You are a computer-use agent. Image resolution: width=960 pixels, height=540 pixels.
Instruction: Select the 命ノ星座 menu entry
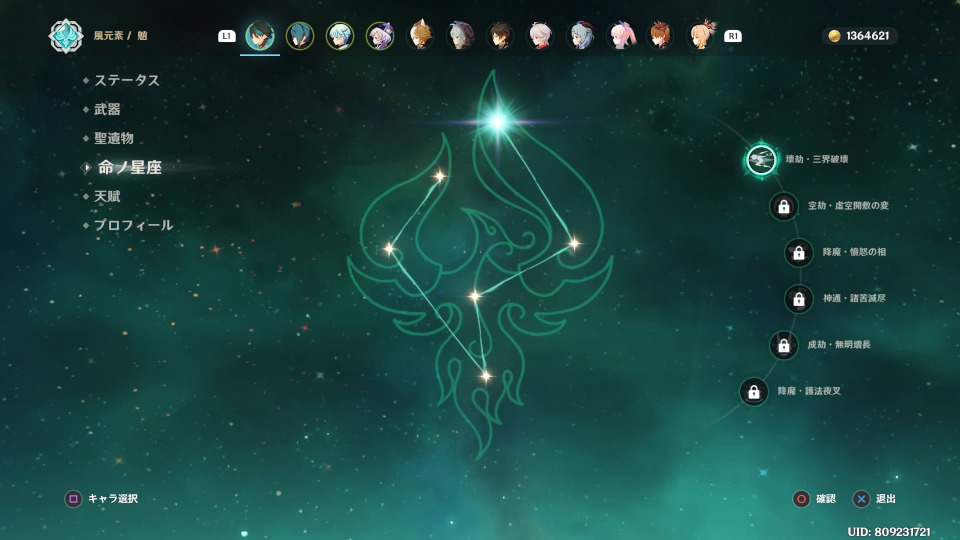129,167
